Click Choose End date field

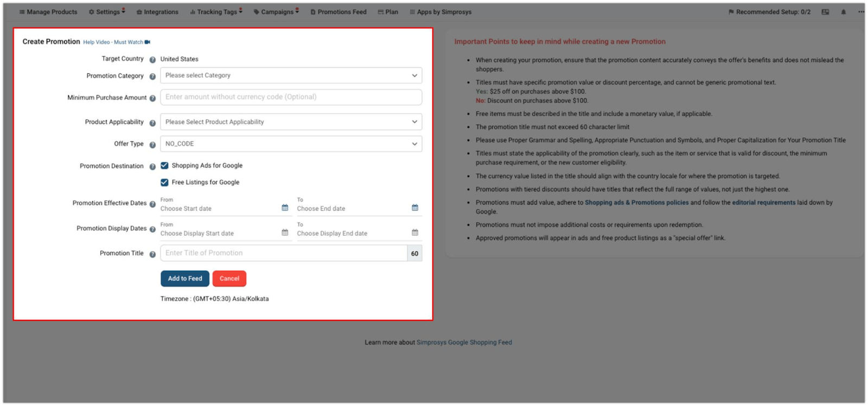point(353,208)
